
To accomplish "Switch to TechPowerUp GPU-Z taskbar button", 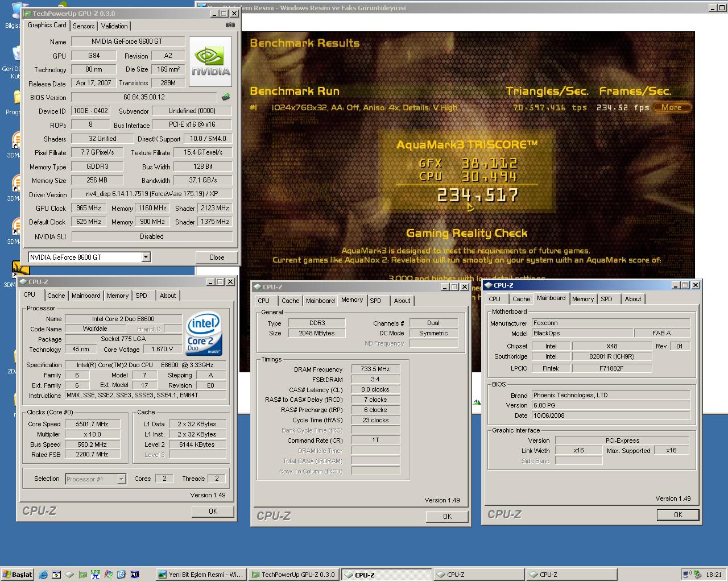I will [293, 575].
